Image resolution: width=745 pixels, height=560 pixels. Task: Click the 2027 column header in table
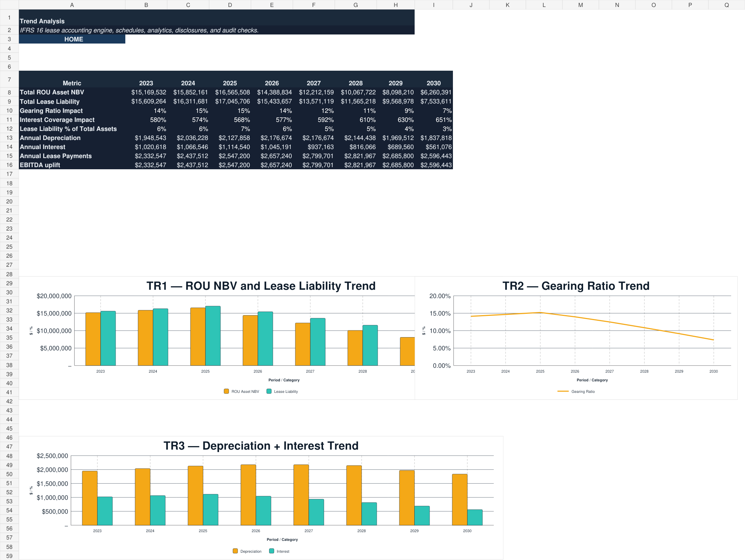314,83
